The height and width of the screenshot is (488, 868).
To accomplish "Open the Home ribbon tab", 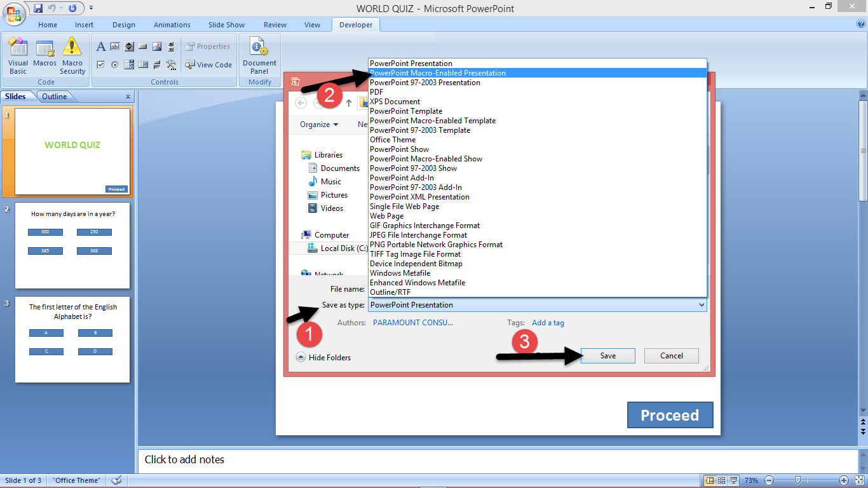I will (48, 25).
